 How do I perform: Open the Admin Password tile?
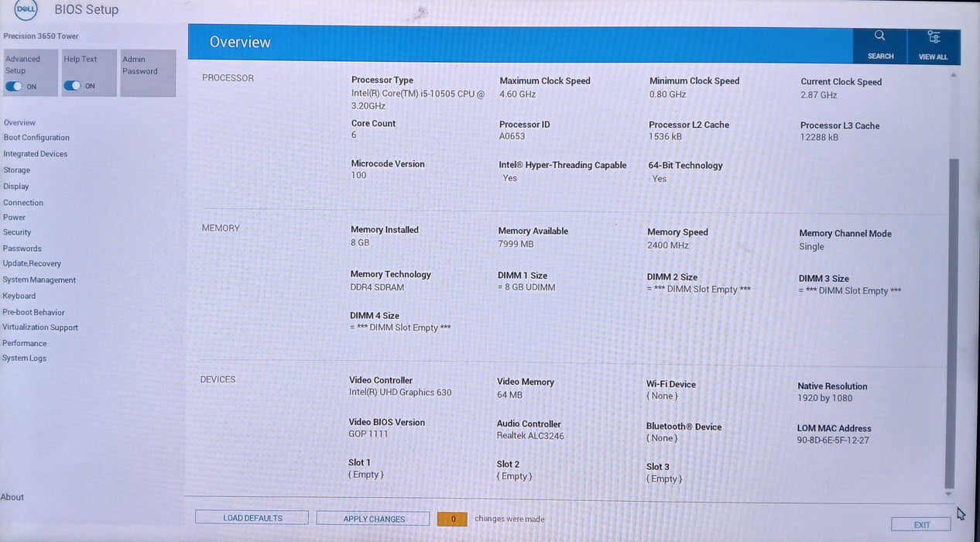coord(148,73)
